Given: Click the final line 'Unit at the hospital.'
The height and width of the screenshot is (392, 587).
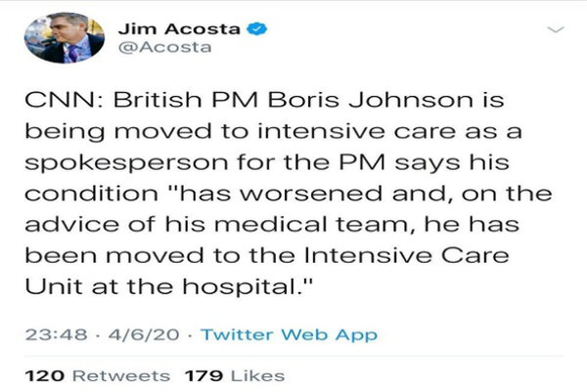Looking at the screenshot, I should [x=169, y=286].
